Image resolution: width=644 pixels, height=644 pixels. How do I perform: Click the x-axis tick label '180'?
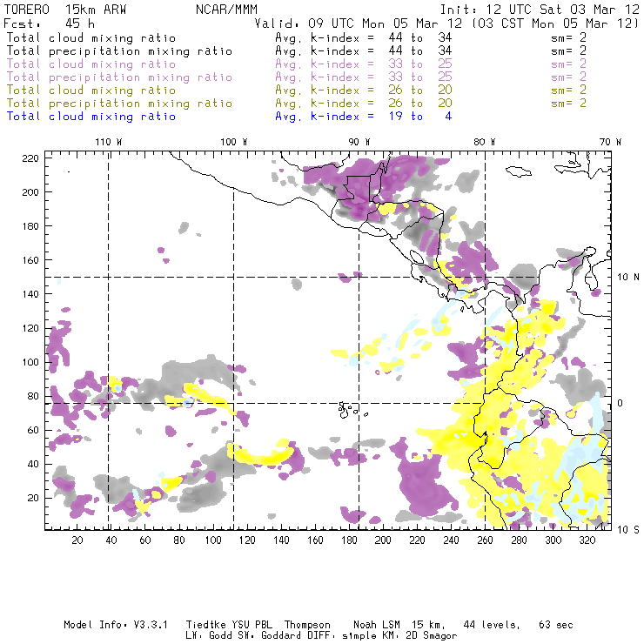coord(349,540)
